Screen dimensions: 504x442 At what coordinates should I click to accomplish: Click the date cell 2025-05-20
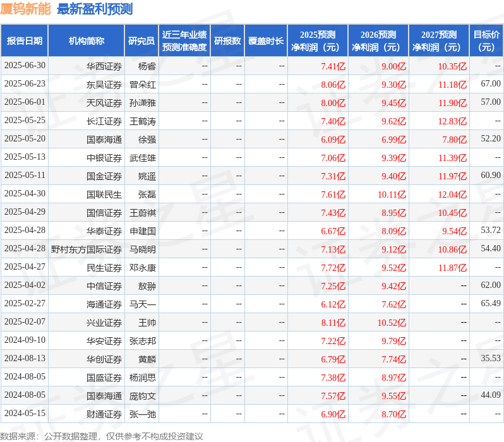click(25, 139)
